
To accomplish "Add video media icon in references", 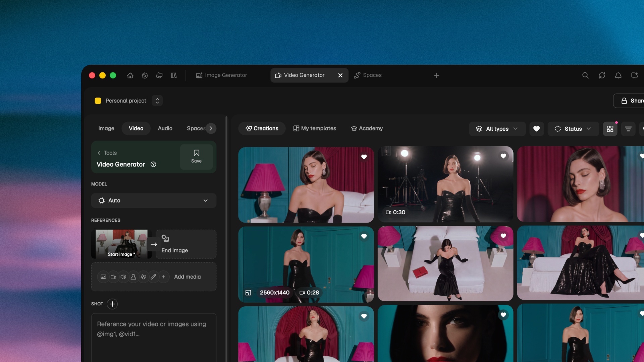I will (x=113, y=277).
